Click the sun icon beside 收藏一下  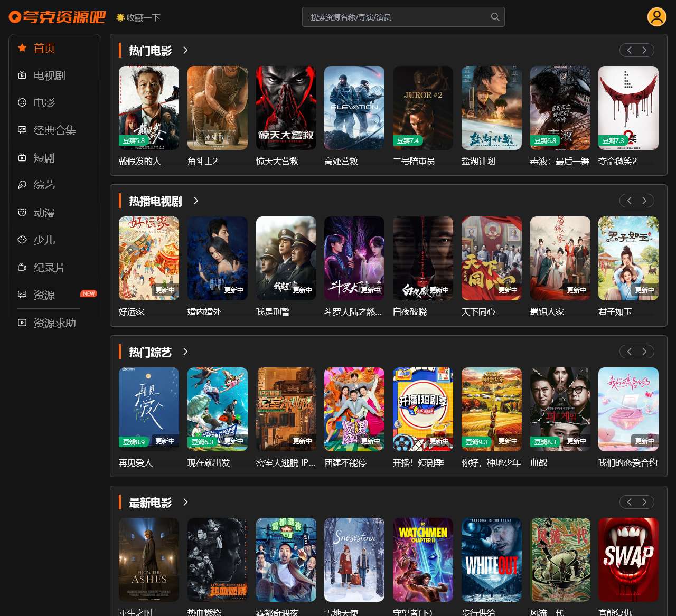[120, 17]
